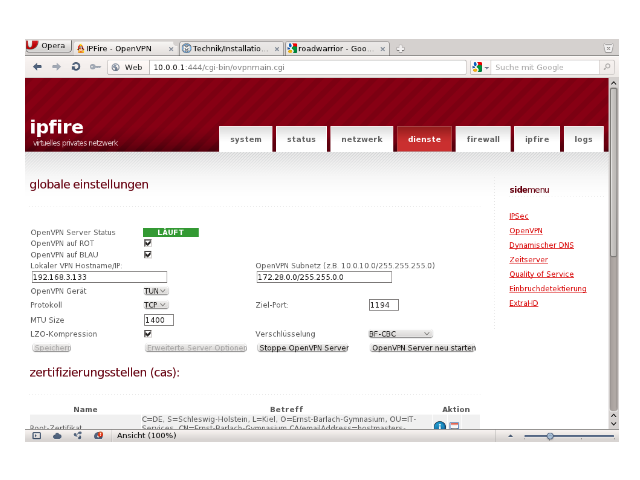
Task: Open the Opera main menu button
Action: point(49,46)
